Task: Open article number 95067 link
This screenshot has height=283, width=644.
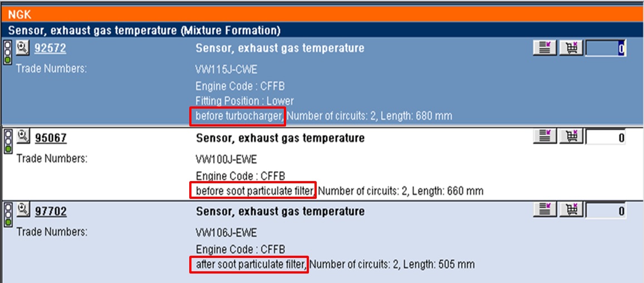Action: click(x=51, y=138)
